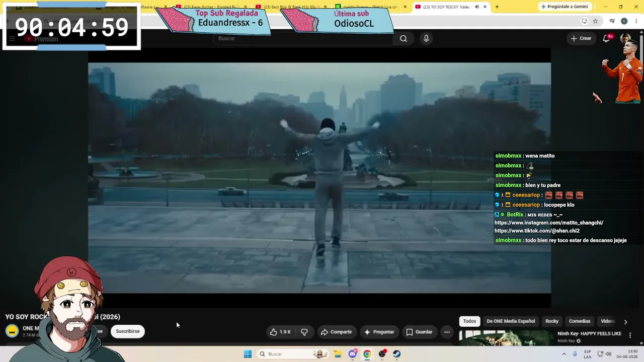Mute the YO SOY ROCKY tab audio
The width and height of the screenshot is (644, 362).
(477, 7)
